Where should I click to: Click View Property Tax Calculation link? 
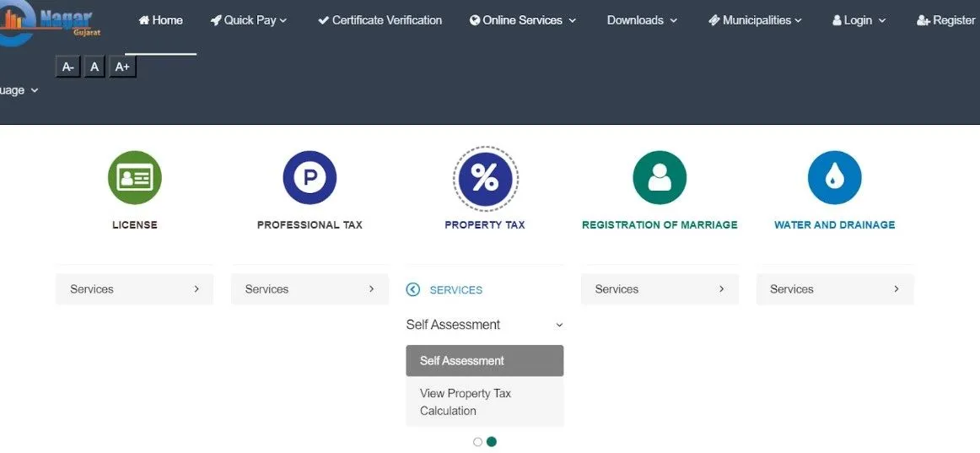pos(466,402)
